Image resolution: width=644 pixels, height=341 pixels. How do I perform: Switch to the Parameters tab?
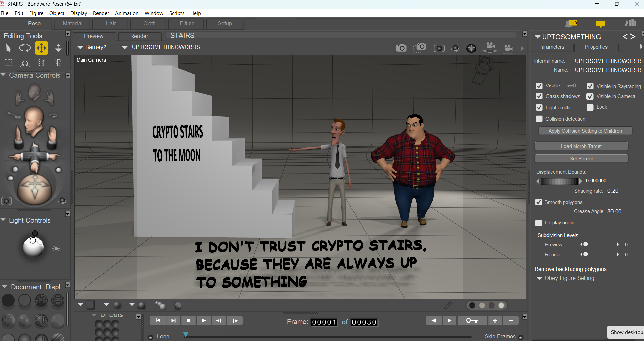tap(551, 47)
